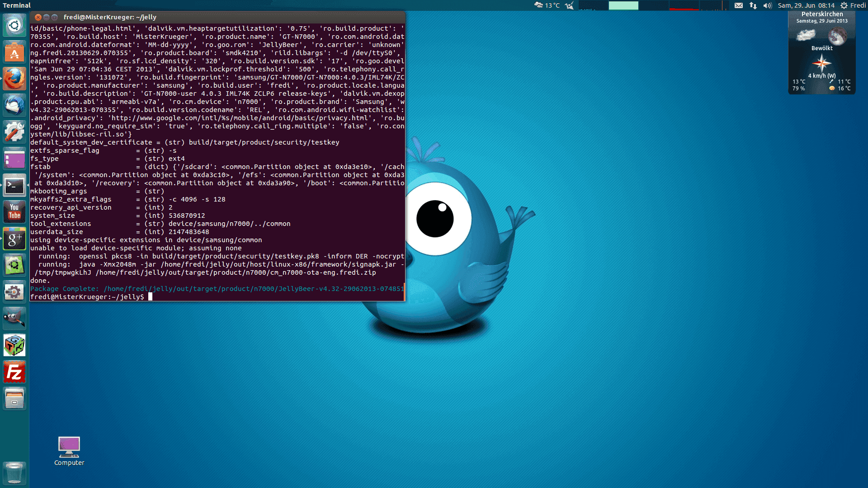Open the Computer desktop icon
868x488 pixels.
(69, 451)
